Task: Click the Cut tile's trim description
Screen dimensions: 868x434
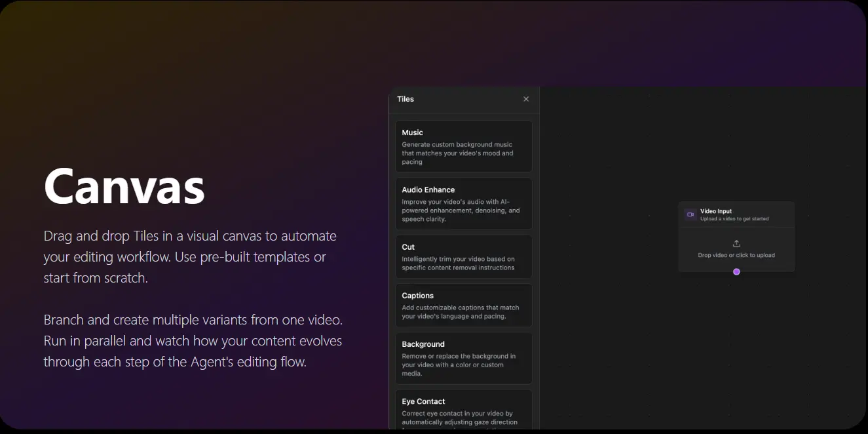Action: point(458,263)
